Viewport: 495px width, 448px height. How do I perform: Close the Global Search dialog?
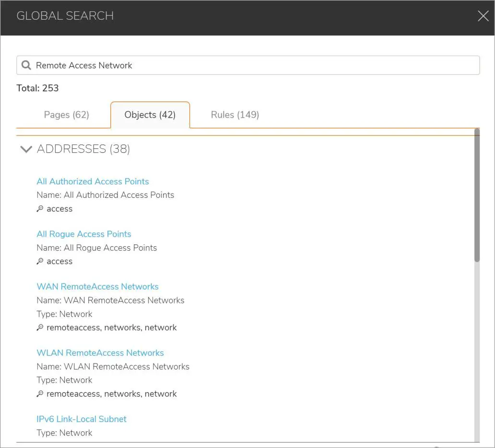coord(483,16)
